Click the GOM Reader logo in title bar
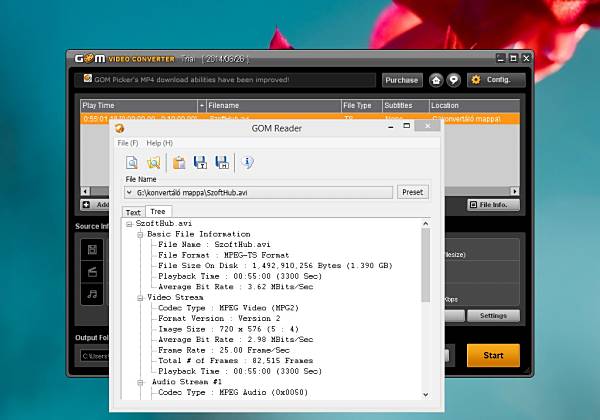This screenshot has height=420, width=600. pos(119,128)
